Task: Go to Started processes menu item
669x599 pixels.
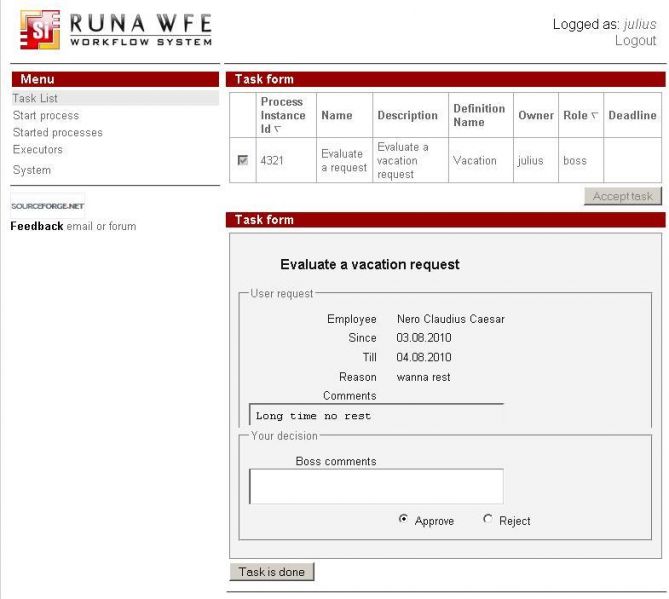Action: 57,132
